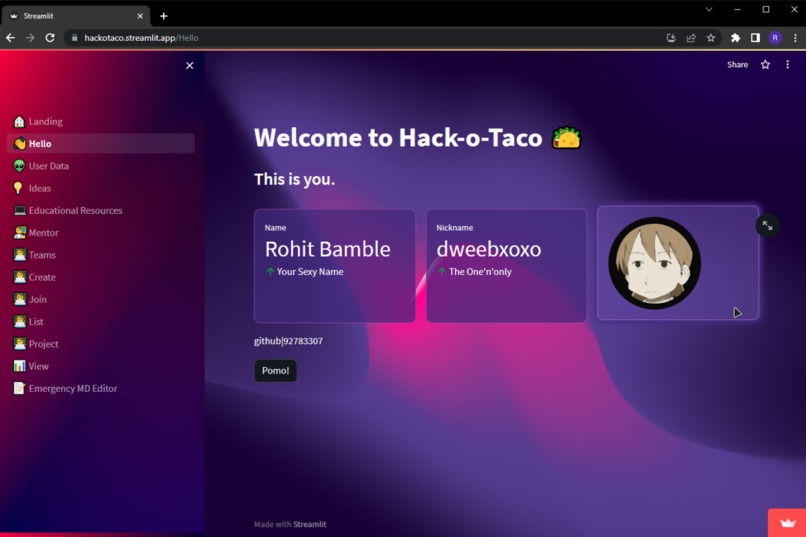
Task: Click the light bulb icon beside Ideas
Action: (19, 188)
